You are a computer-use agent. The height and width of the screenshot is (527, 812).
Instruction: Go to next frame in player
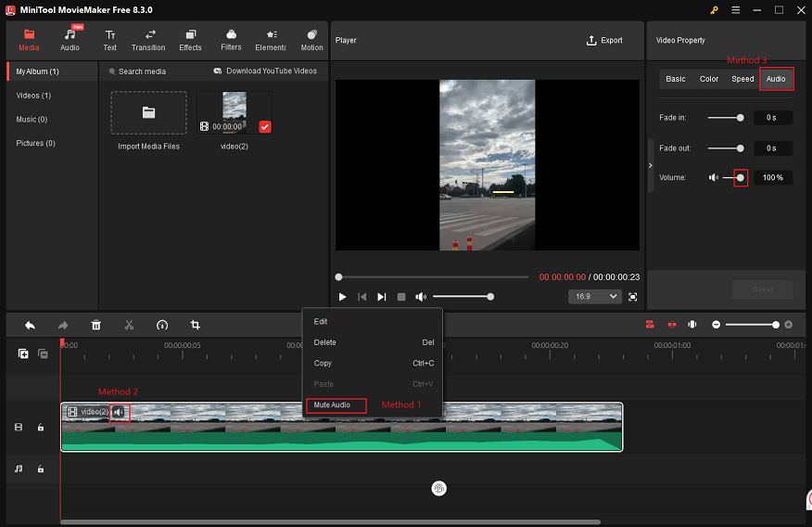click(x=382, y=297)
